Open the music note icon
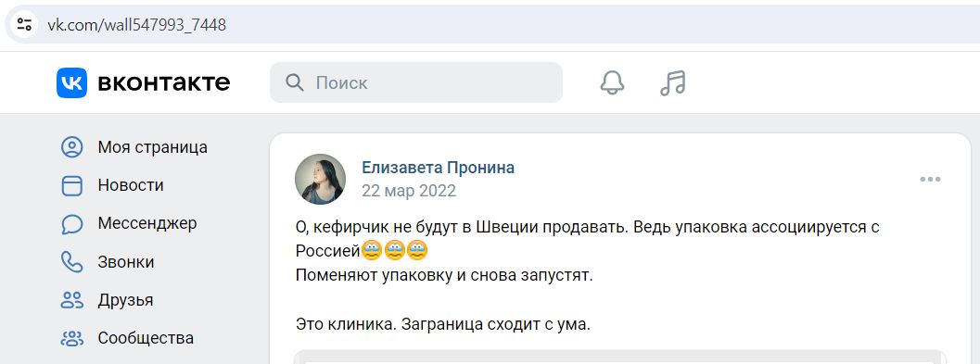 point(672,82)
